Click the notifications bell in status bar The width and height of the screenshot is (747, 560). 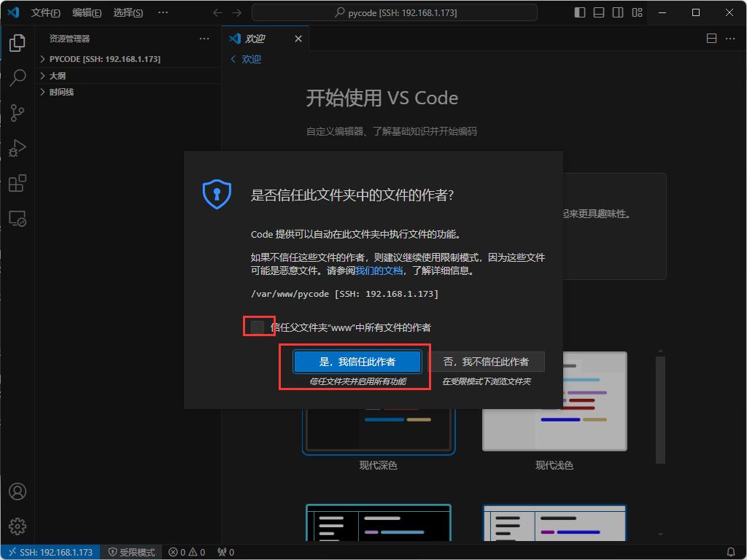730,552
